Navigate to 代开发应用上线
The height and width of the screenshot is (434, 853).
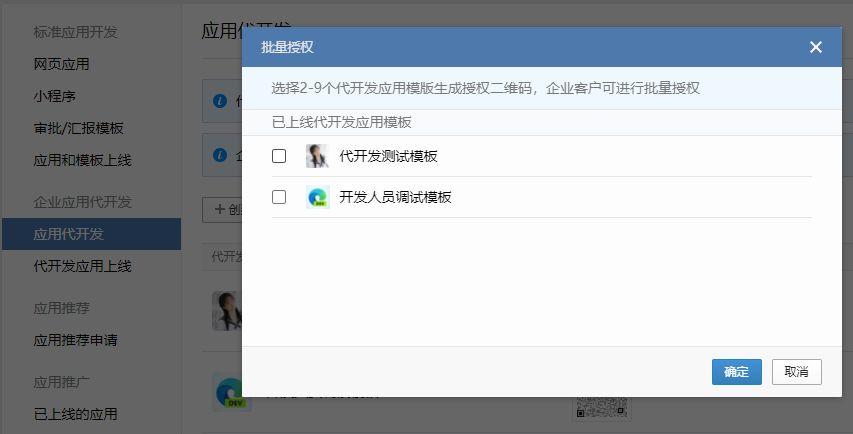coord(82,266)
